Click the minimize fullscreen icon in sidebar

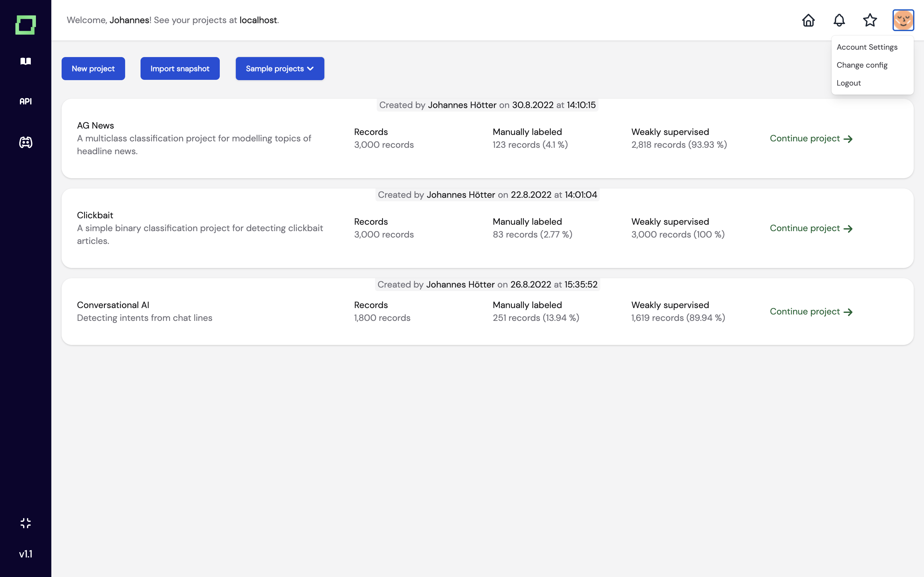point(26,523)
